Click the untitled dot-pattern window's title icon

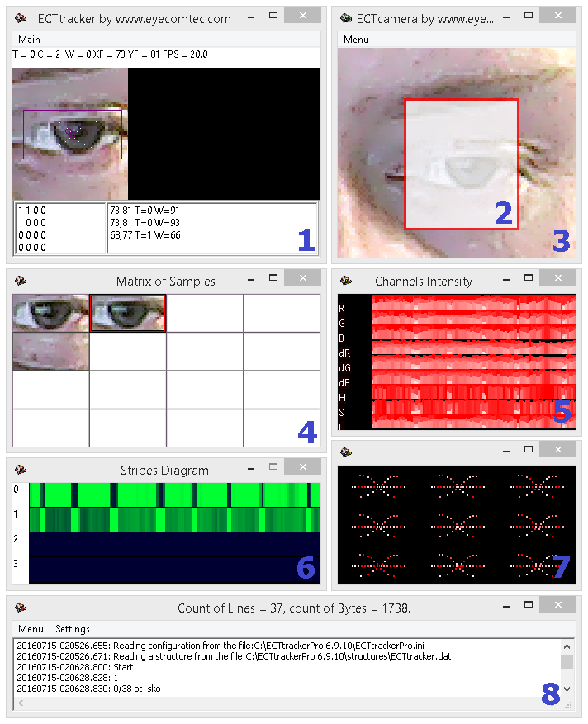click(x=346, y=452)
